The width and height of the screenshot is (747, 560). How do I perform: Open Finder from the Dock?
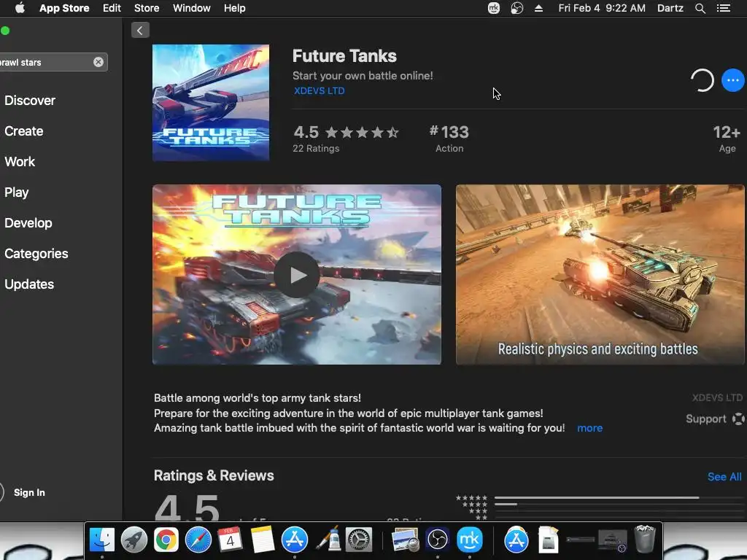[x=102, y=540]
